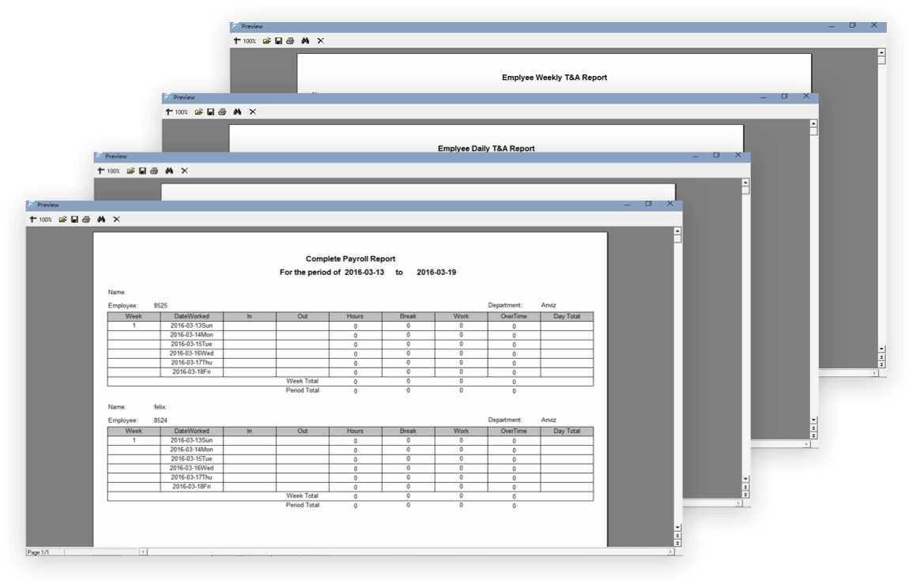Save the Complete Payroll Report preview
The width and height of the screenshot is (913, 588).
(74, 220)
